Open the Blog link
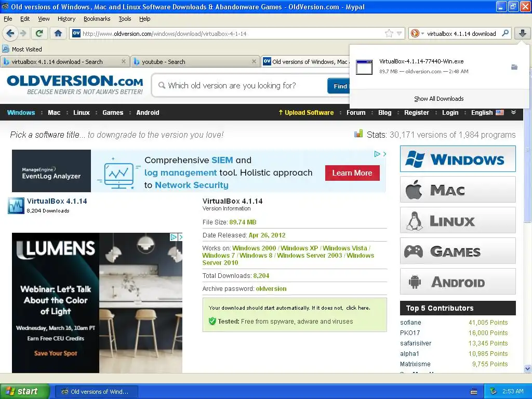The image size is (532, 399). point(385,113)
